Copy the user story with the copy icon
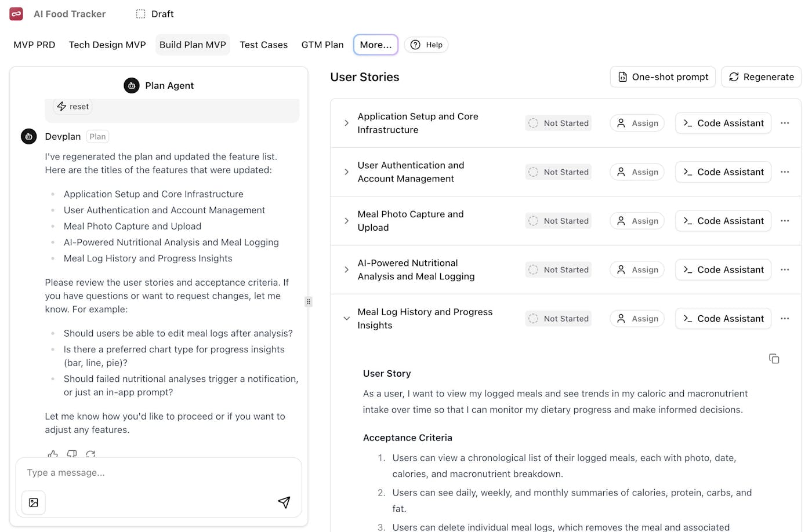This screenshot has width=812, height=532. (x=774, y=358)
